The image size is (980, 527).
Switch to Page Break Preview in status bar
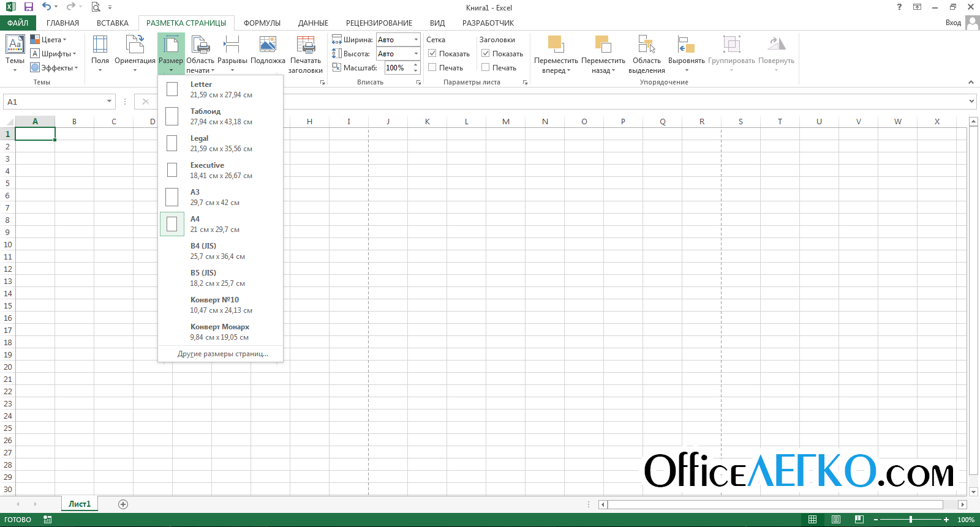859,520
